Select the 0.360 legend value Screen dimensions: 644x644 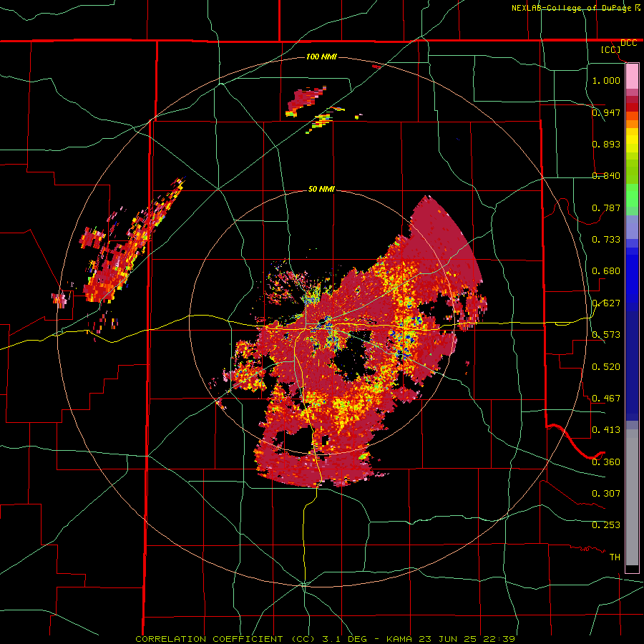coord(606,462)
